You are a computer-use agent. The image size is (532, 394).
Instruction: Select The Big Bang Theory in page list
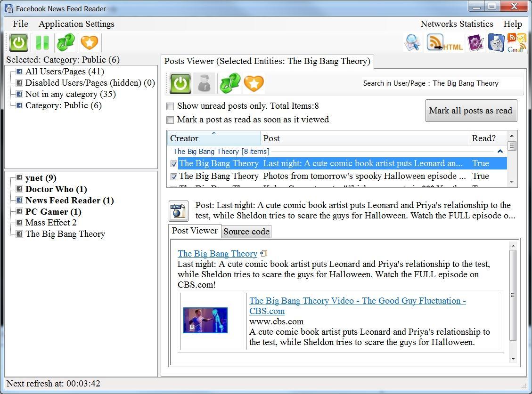coord(65,233)
